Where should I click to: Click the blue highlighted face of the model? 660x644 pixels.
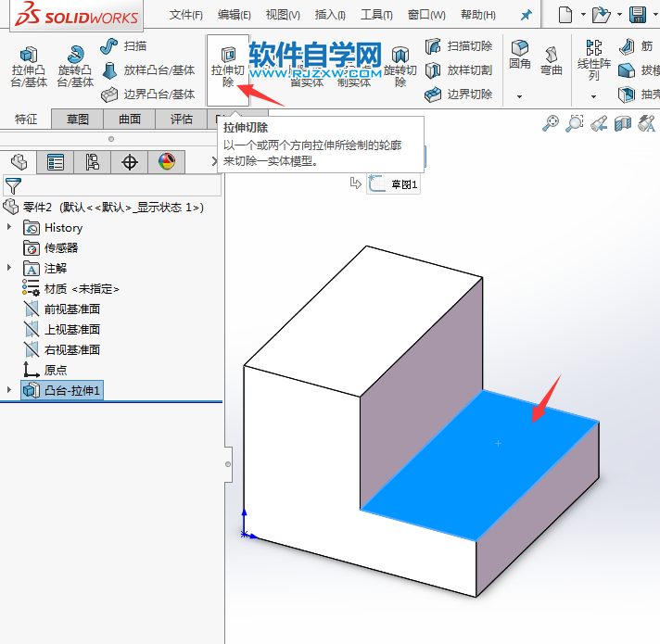tap(480, 467)
